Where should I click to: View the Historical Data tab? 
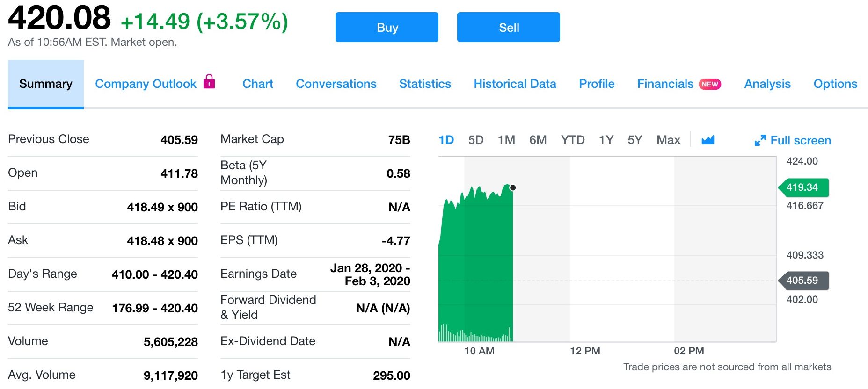(515, 84)
